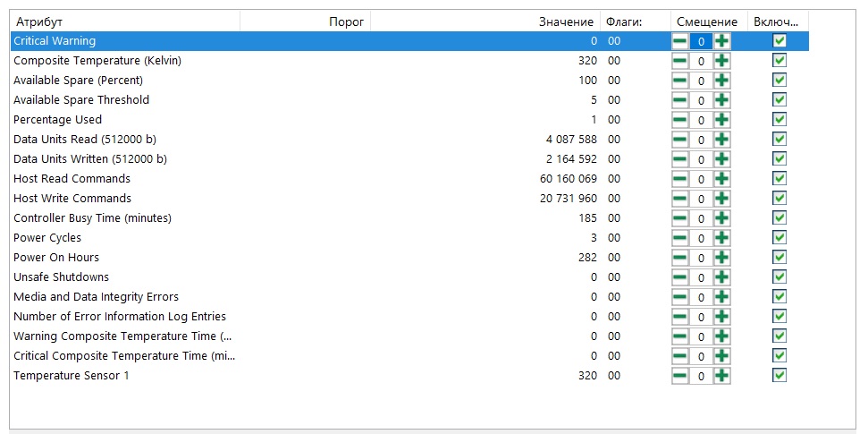Viewport: 868px width, 434px height.
Task: Decrease offset for Composite Temperature (Kelvin)
Action: 680,61
